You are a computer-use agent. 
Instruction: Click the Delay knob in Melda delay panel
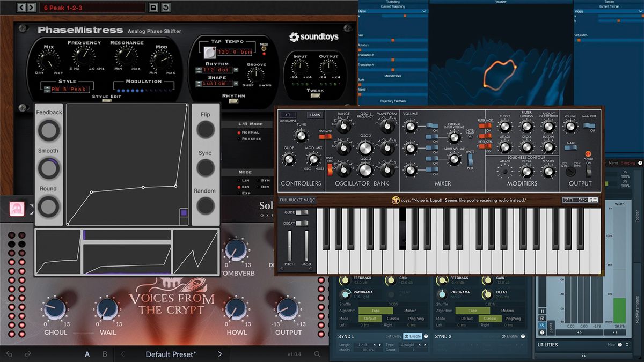tap(487, 294)
